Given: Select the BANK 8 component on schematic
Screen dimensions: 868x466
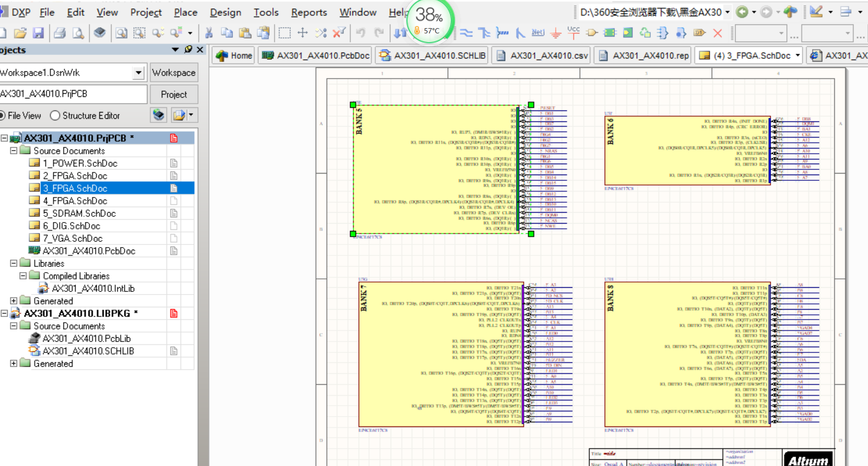Looking at the screenshot, I should [x=687, y=354].
